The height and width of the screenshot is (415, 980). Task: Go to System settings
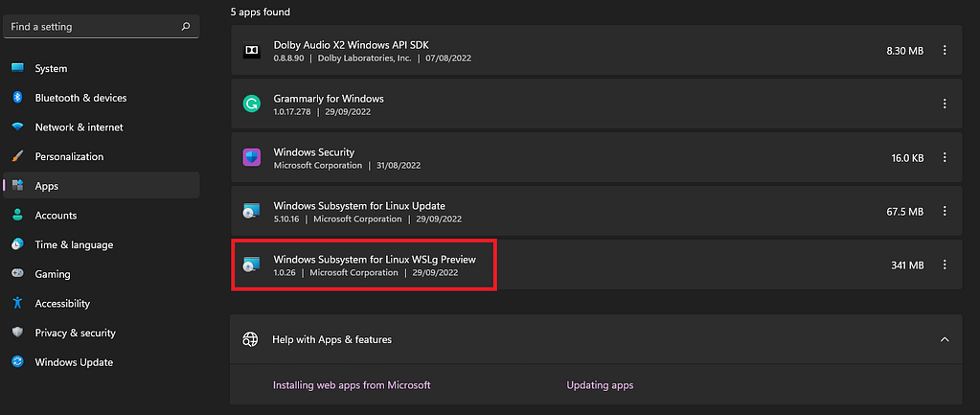coord(102,68)
